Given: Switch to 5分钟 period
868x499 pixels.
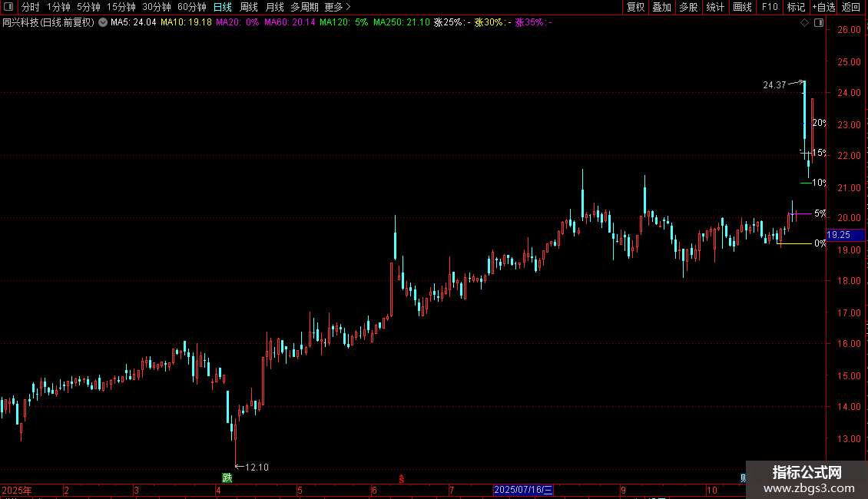Looking at the screenshot, I should (x=88, y=7).
